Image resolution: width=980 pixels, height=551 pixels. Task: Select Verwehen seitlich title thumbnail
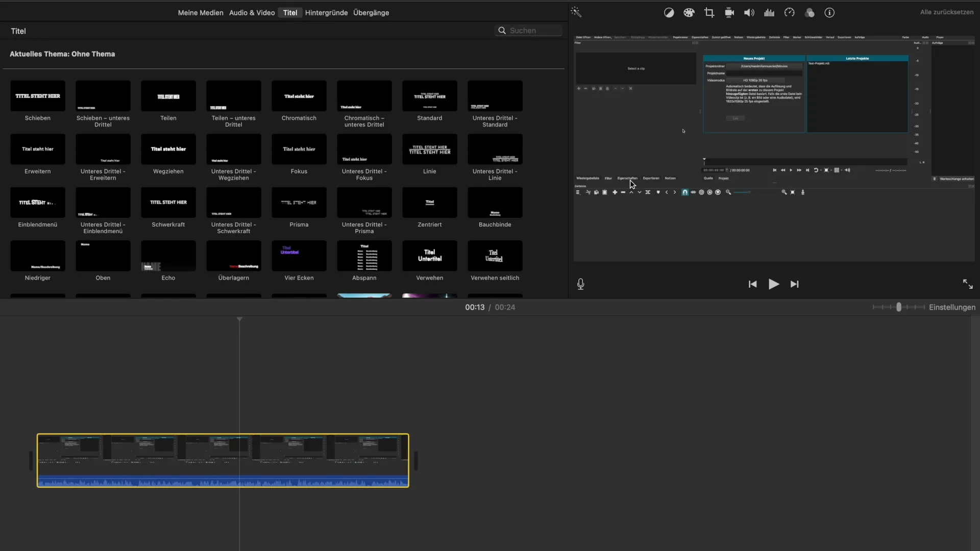pyautogui.click(x=495, y=256)
